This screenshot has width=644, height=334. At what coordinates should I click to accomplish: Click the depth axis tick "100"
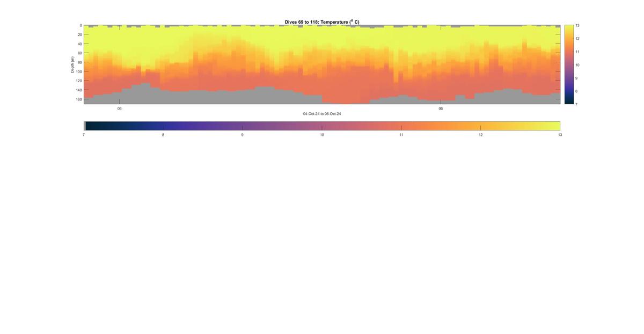(x=78, y=71)
